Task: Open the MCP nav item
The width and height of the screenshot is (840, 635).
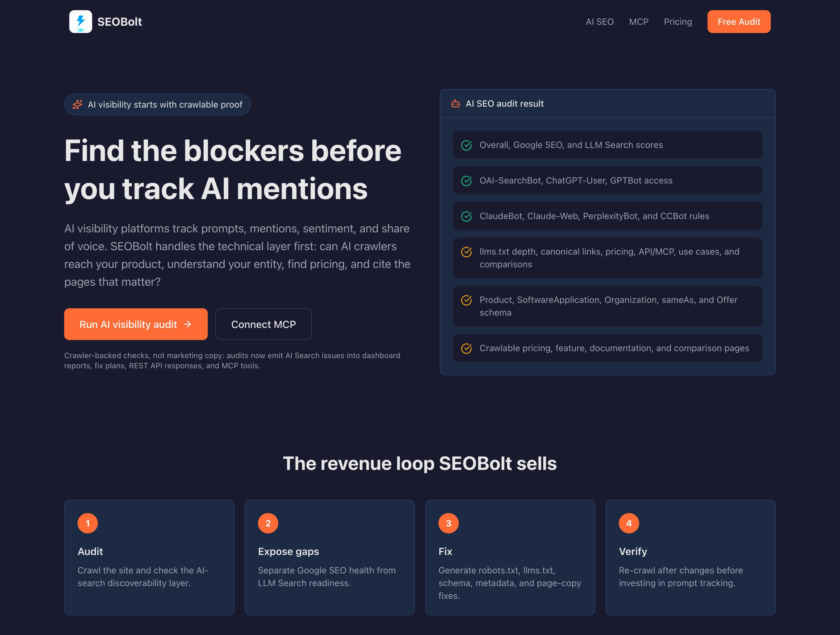Action: (x=639, y=22)
